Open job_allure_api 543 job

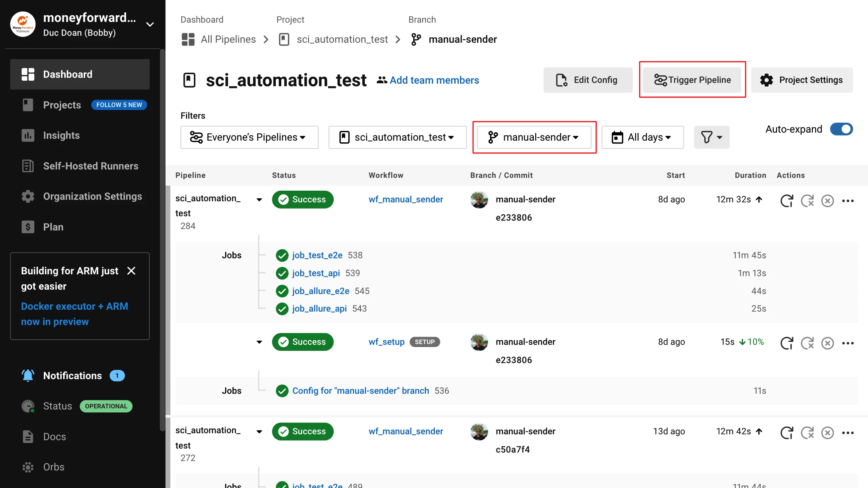click(x=319, y=308)
